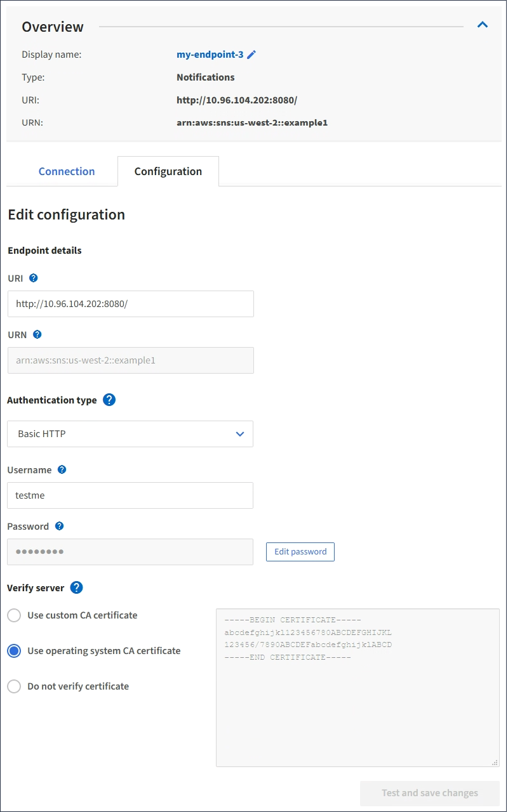508x812 pixels.
Task: Click the help icon next to URI
Action: pyautogui.click(x=34, y=278)
